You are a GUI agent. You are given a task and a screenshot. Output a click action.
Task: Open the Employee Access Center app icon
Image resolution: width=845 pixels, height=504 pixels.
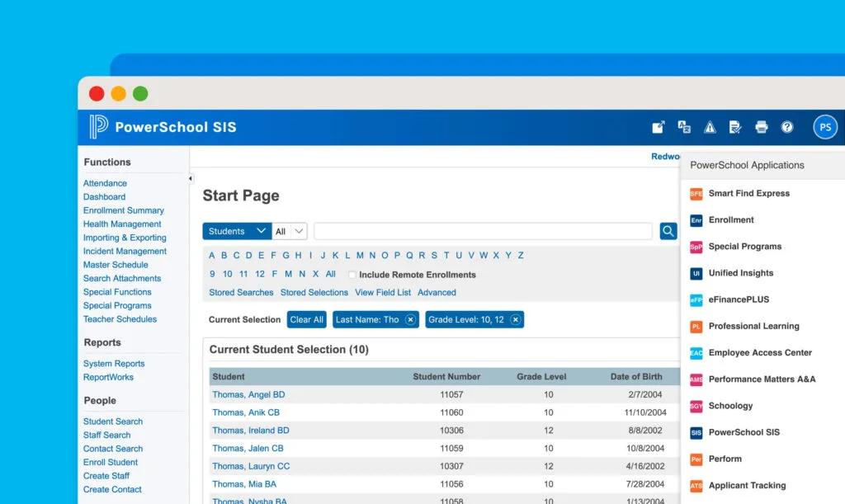[x=696, y=353]
